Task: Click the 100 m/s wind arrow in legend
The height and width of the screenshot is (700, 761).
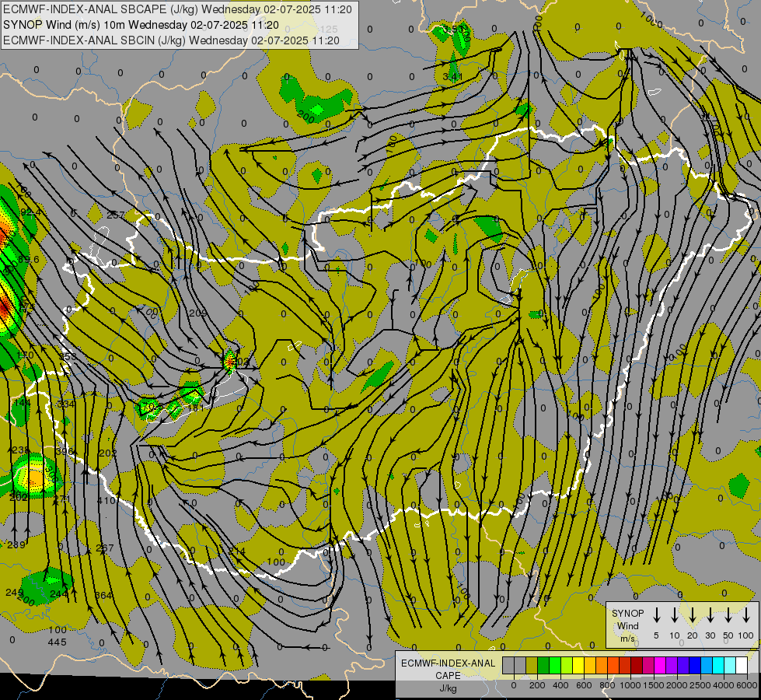Action: [746, 615]
